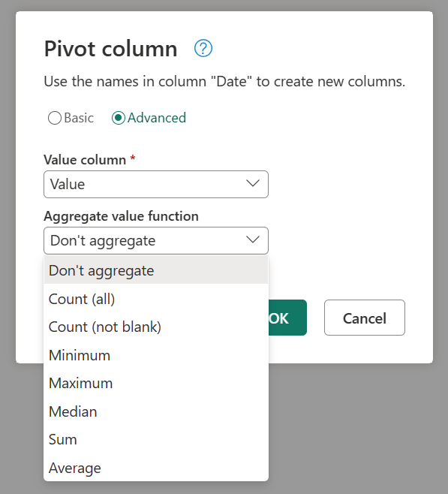The width and height of the screenshot is (448, 494).
Task: Choose Don't aggregate from the list
Action: tap(156, 270)
